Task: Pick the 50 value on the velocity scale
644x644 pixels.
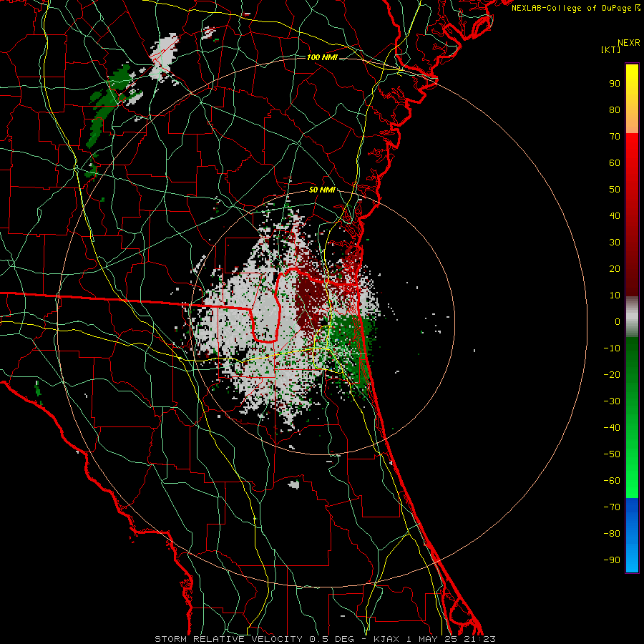Action: point(615,190)
